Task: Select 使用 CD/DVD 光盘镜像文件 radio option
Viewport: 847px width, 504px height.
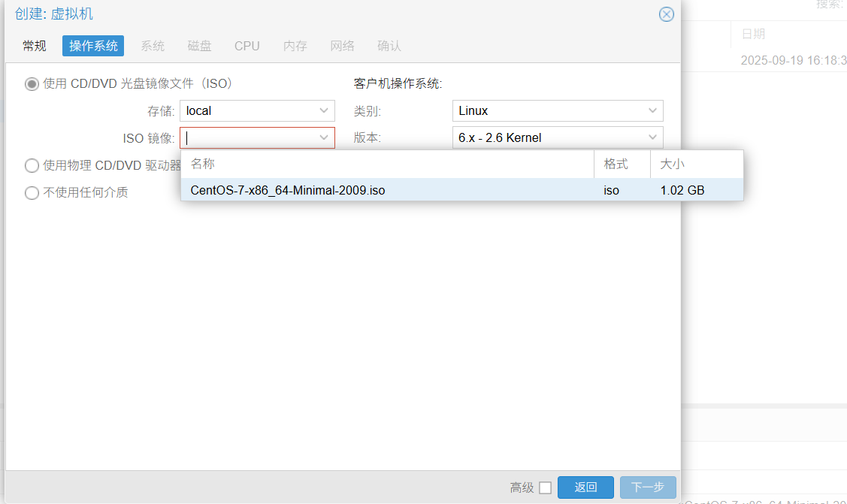Action: tap(32, 84)
